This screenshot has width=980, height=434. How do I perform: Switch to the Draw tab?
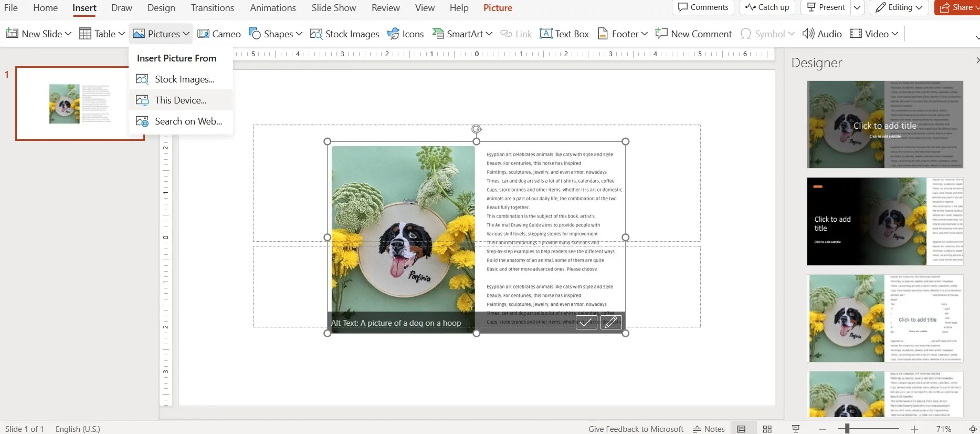pyautogui.click(x=122, y=8)
